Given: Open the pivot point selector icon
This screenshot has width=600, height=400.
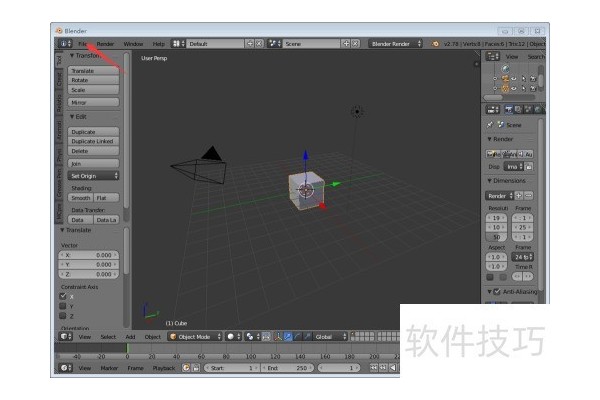Looking at the screenshot, I should coord(252,336).
